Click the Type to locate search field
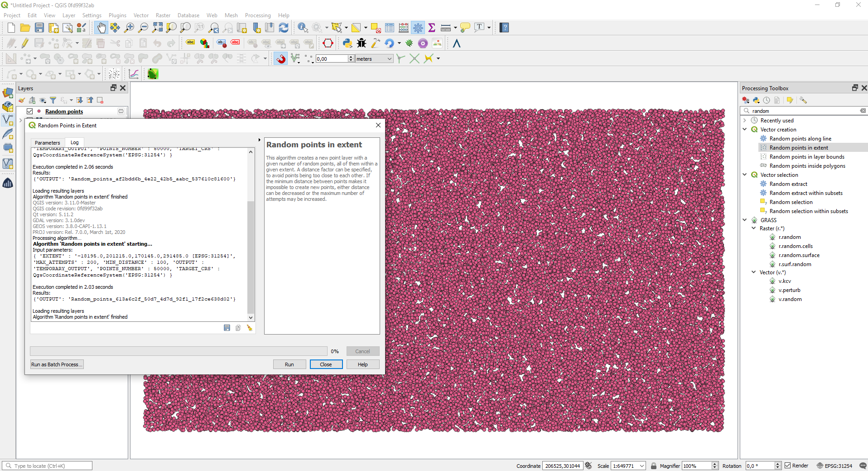868x471 pixels. point(48,466)
